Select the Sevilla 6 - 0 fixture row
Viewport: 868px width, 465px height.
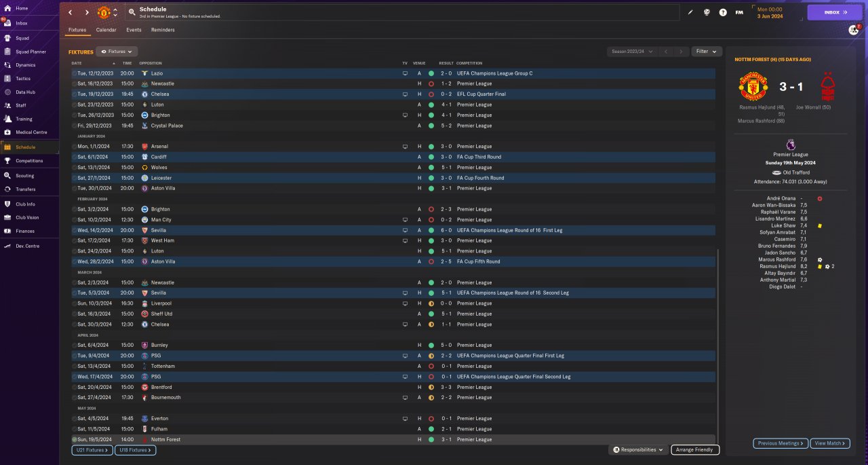click(393, 230)
